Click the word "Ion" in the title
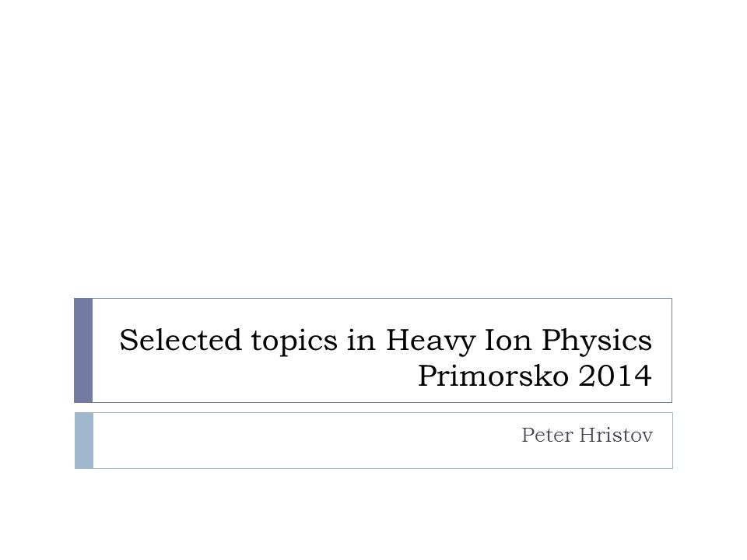This screenshot has height=560, width=747. tap(508, 340)
